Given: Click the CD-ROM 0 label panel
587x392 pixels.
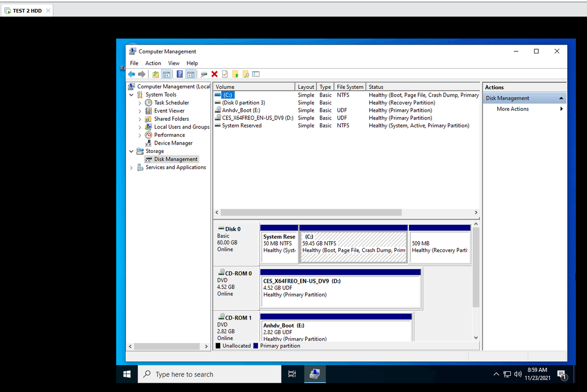Looking at the screenshot, I should pyautogui.click(x=236, y=288).
